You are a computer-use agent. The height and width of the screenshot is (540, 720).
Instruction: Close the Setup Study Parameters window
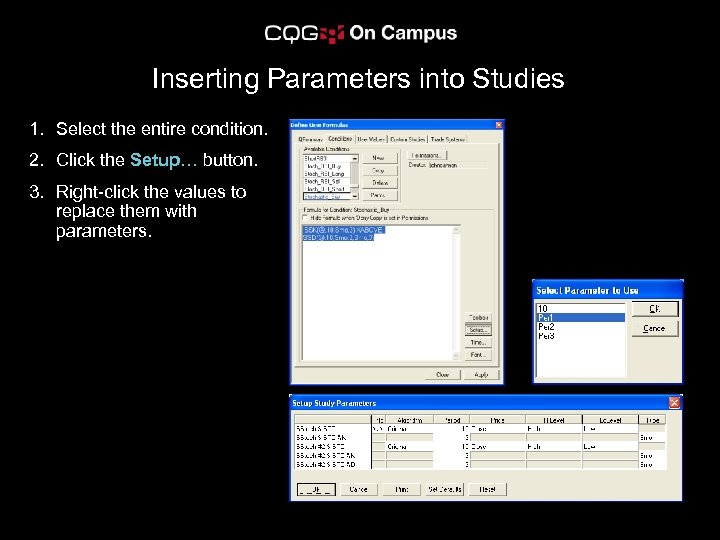click(674, 403)
